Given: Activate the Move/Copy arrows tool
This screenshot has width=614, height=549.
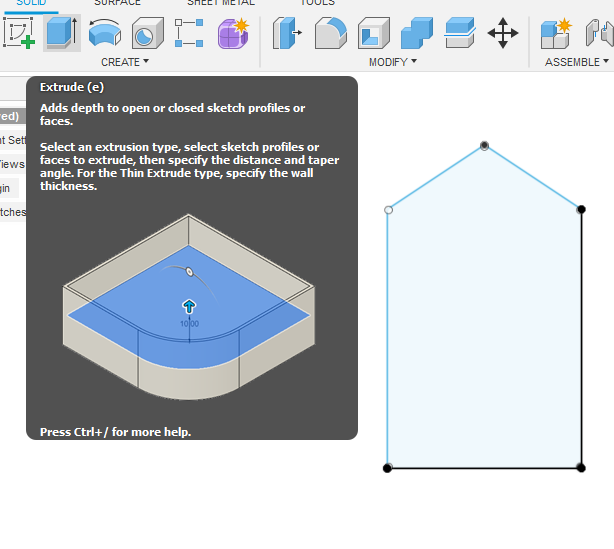Looking at the screenshot, I should coord(503,33).
